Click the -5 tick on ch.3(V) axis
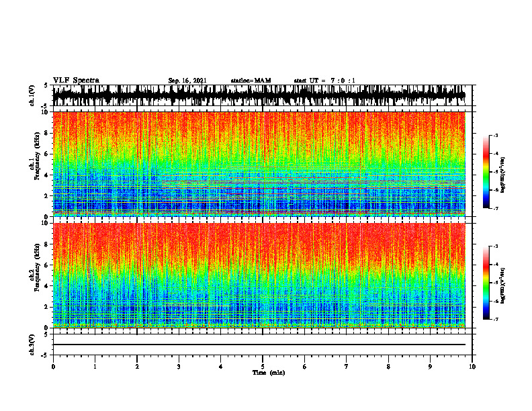The width and height of the screenshot is (532, 411). pyautogui.click(x=45, y=355)
